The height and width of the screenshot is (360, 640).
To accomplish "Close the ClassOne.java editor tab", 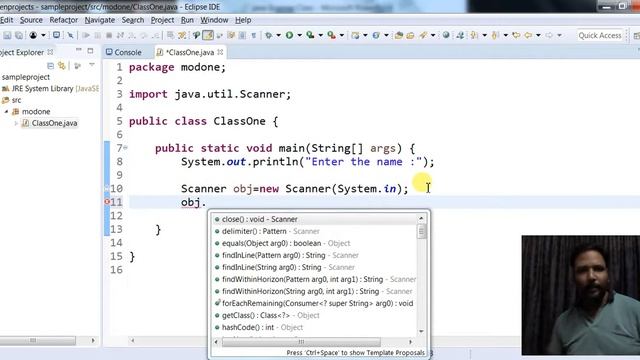I will (x=220, y=52).
